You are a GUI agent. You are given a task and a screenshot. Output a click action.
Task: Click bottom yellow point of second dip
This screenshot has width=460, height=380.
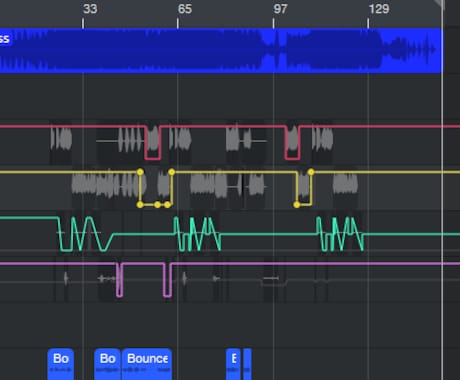point(297,205)
